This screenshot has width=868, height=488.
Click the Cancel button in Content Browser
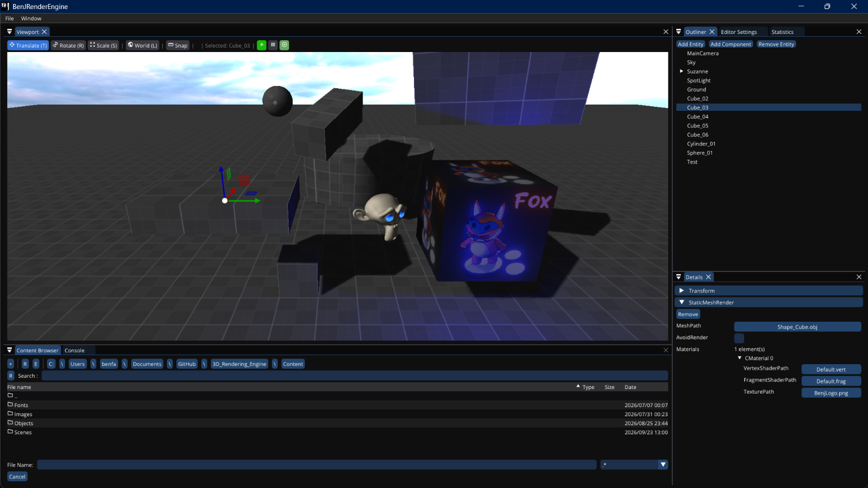(x=18, y=477)
